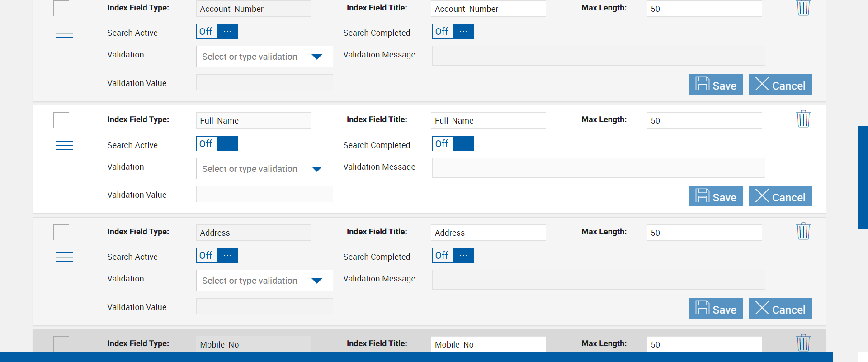Screen dimensions: 868x362
Task: Select the Address row checkbox
Action: point(61,233)
